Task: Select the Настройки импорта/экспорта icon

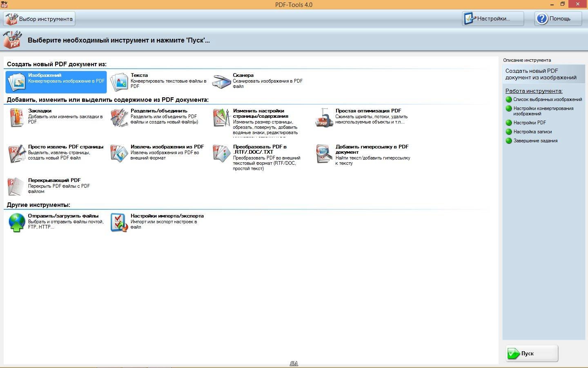Action: click(x=119, y=223)
